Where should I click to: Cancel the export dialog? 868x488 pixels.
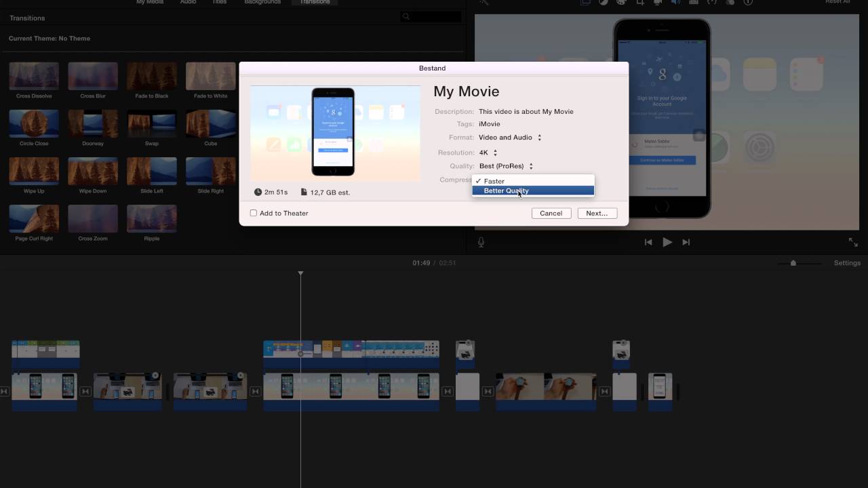tap(551, 213)
